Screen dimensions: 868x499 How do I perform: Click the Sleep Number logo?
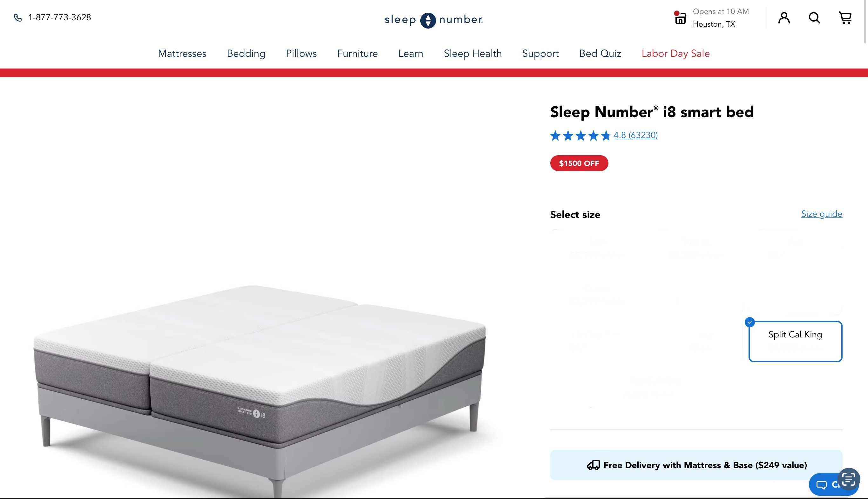pos(434,20)
